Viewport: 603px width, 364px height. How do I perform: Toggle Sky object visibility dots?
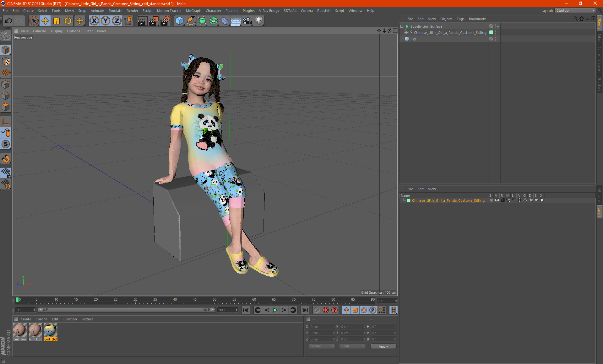(496, 39)
